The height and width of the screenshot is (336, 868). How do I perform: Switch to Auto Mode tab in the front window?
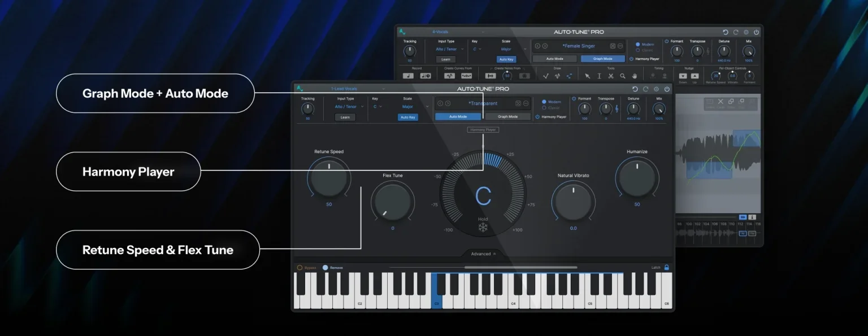[x=458, y=116]
